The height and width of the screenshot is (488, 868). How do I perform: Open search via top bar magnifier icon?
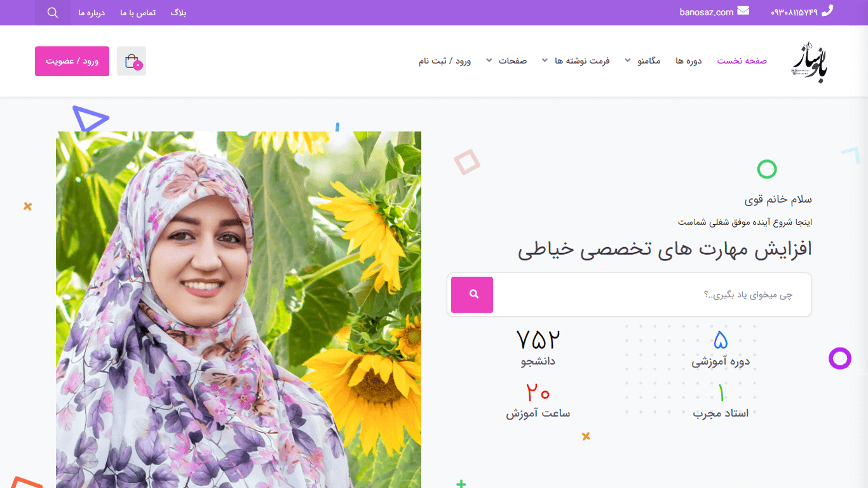pyautogui.click(x=53, y=13)
